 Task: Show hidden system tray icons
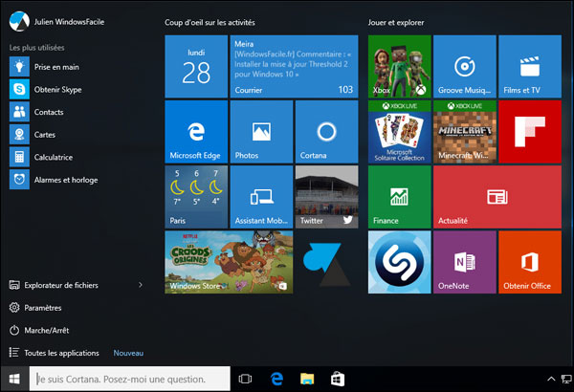(551, 380)
